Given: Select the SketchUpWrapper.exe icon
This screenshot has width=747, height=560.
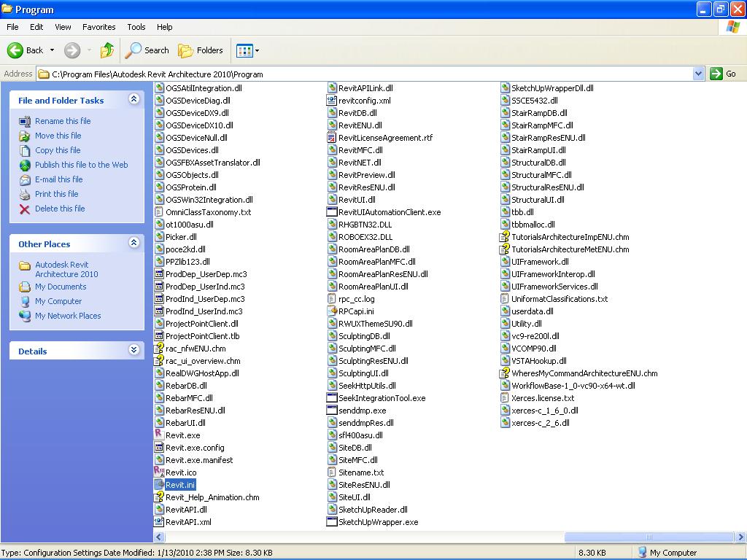Looking at the screenshot, I should [332, 521].
